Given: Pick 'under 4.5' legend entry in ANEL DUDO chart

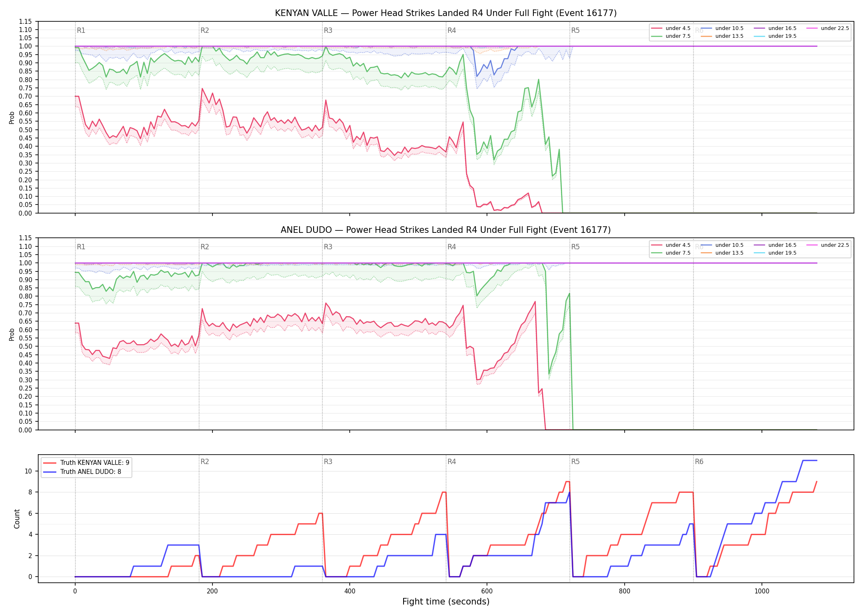Looking at the screenshot, I should (x=671, y=245).
